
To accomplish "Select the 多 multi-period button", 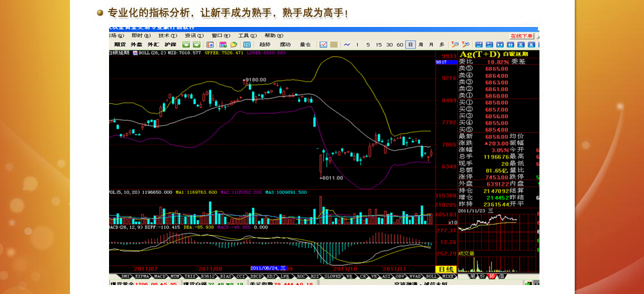I will point(442,44).
